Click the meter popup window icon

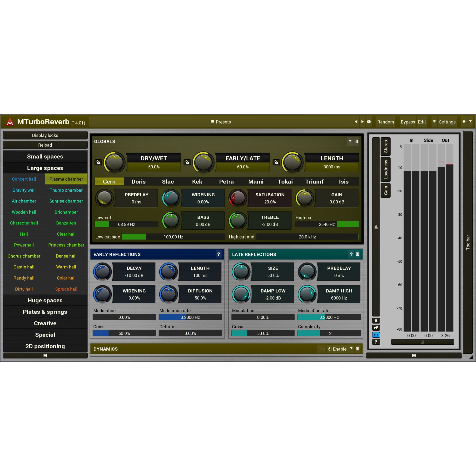(376, 328)
